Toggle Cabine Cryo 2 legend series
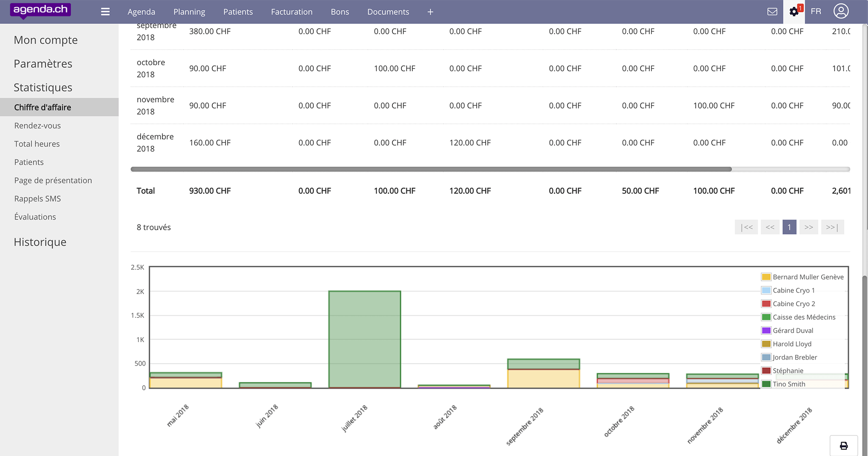The image size is (868, 456). 793,304
